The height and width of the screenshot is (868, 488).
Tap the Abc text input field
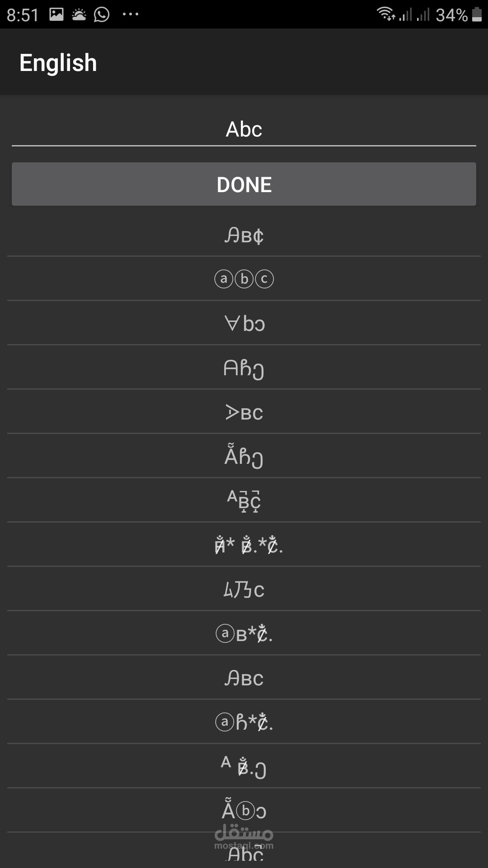(x=244, y=130)
